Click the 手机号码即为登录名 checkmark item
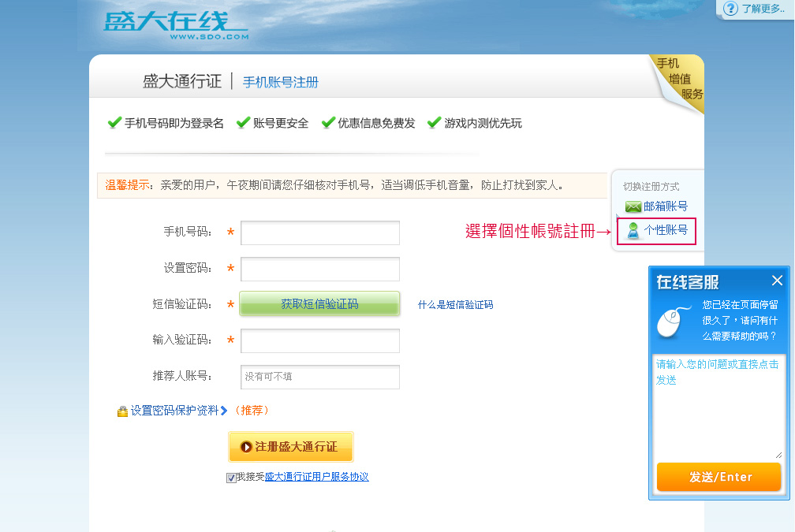 pyautogui.click(x=166, y=123)
